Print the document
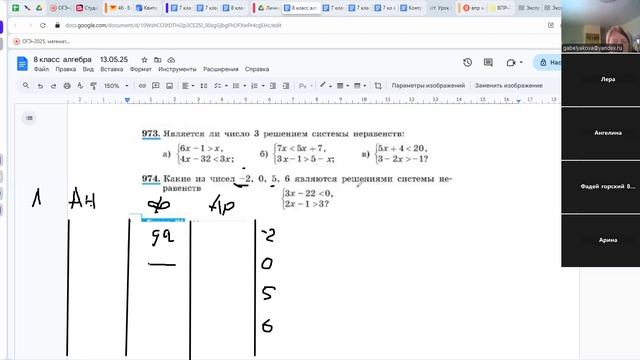 pos(67,86)
